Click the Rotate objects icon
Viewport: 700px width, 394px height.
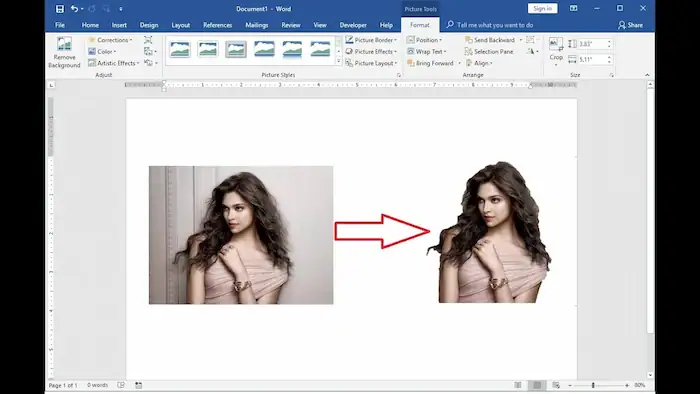(530, 51)
